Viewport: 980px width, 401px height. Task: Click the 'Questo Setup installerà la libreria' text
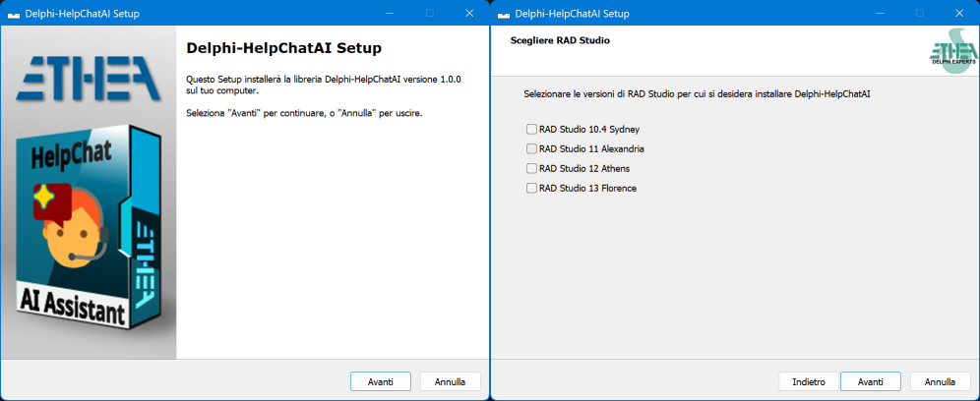324,86
